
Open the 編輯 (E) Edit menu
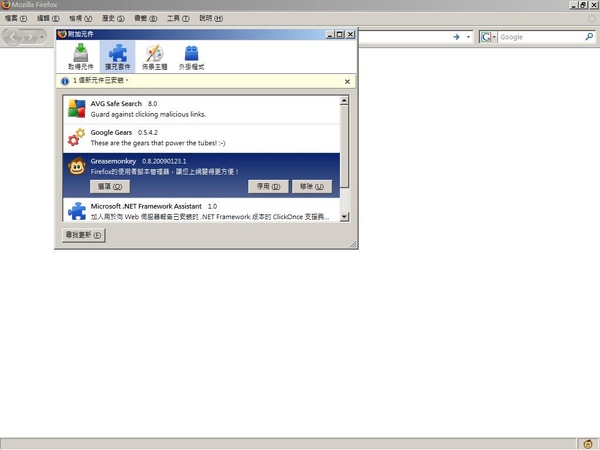(48, 18)
